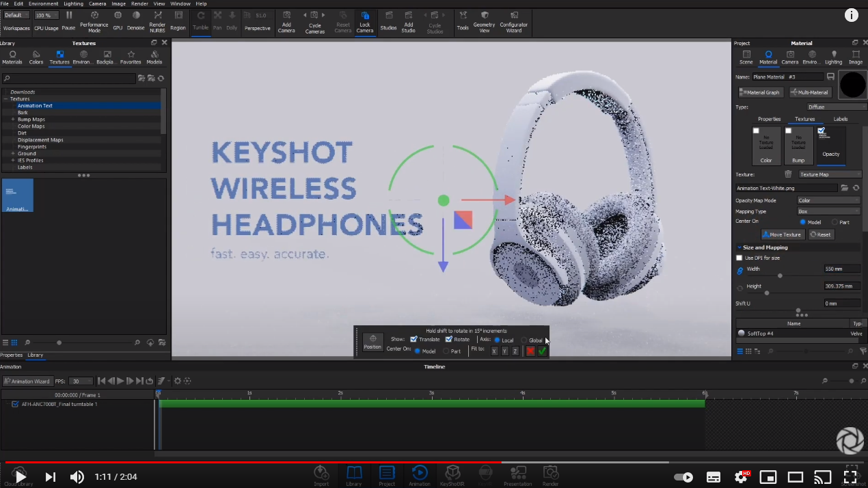Open the material Type Diffuse dropdown
This screenshot has width=868, height=488.
837,107
